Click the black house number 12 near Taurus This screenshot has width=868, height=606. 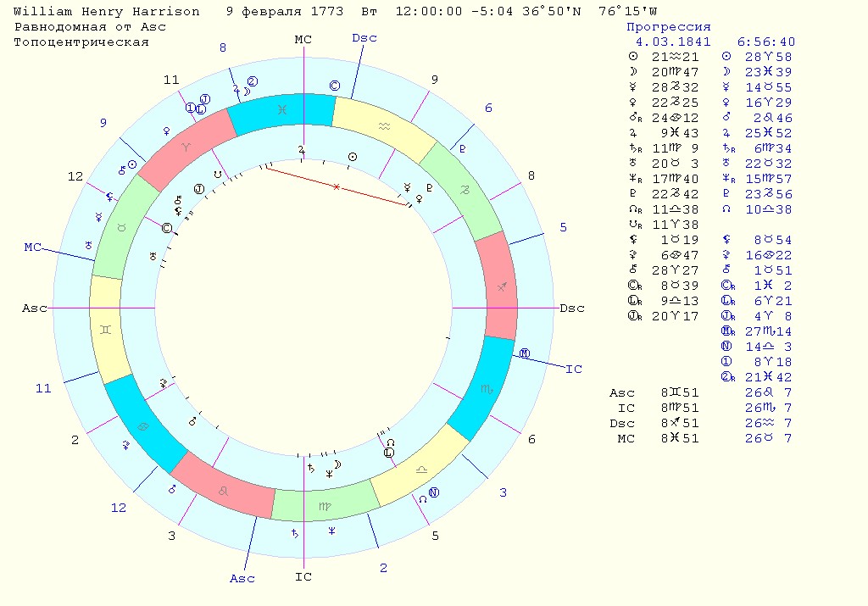(x=75, y=176)
